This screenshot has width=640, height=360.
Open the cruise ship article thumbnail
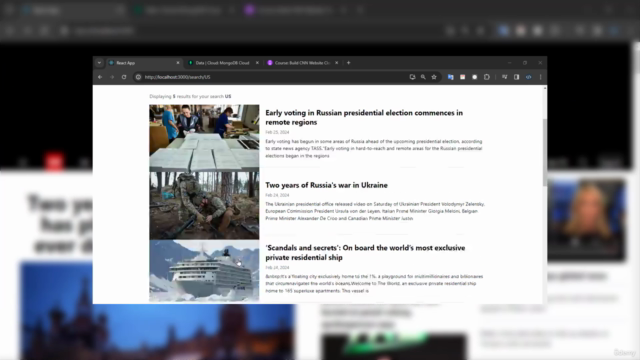click(204, 271)
